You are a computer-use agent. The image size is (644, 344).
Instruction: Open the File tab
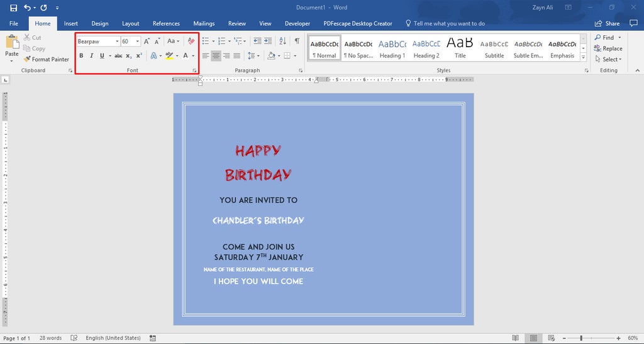[14, 23]
